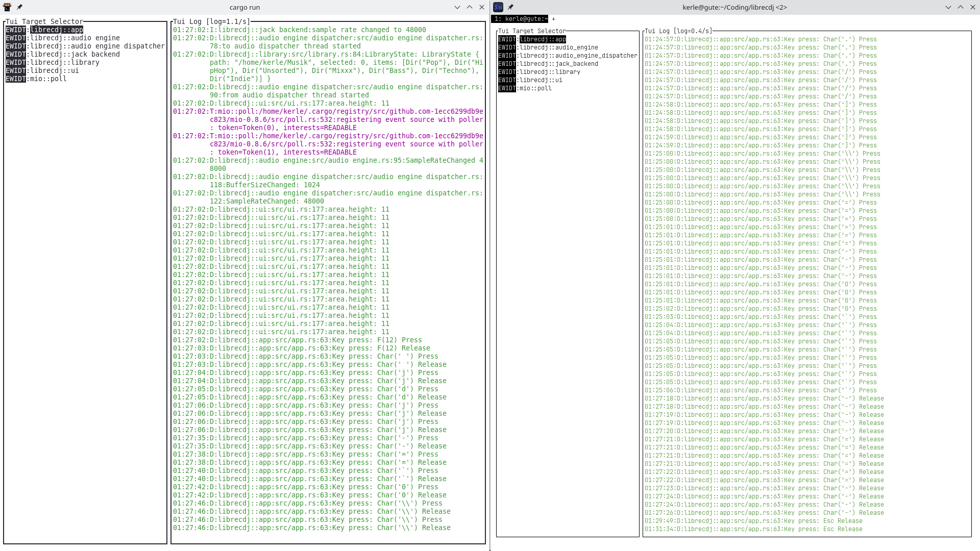
Task: Toggle the EWIDT indicator next to mio::poll
Action: (x=15, y=79)
